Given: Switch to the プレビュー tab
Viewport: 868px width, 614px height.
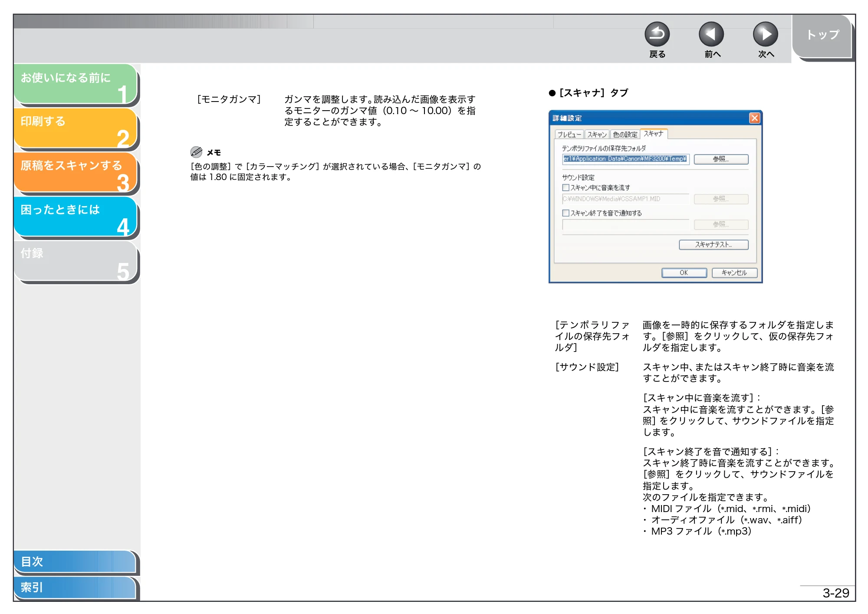Looking at the screenshot, I should click(x=569, y=135).
